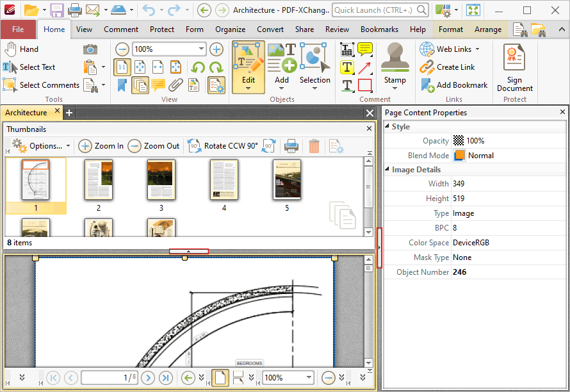Collapse the Style properties section
Screen dimensions: 570x392
click(387, 126)
